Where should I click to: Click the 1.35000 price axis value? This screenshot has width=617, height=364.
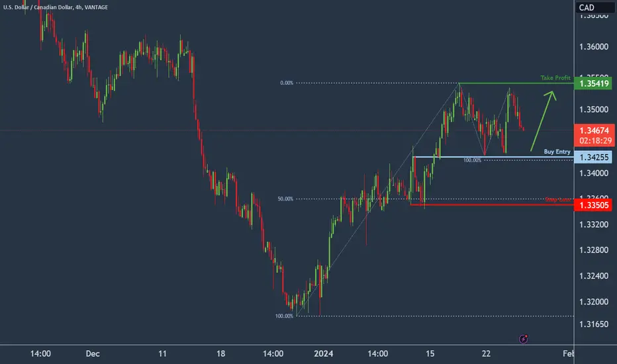click(593, 109)
